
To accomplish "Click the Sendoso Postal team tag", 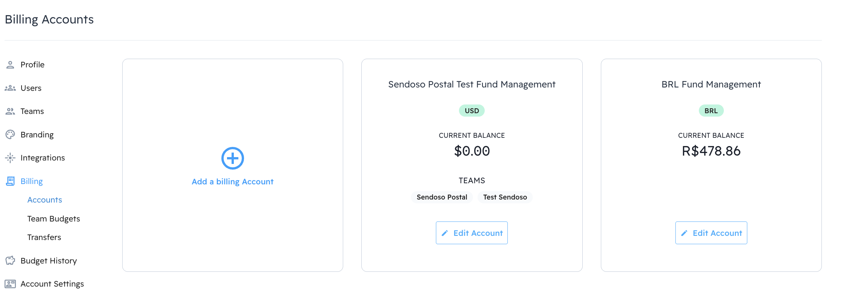I will pyautogui.click(x=442, y=197).
